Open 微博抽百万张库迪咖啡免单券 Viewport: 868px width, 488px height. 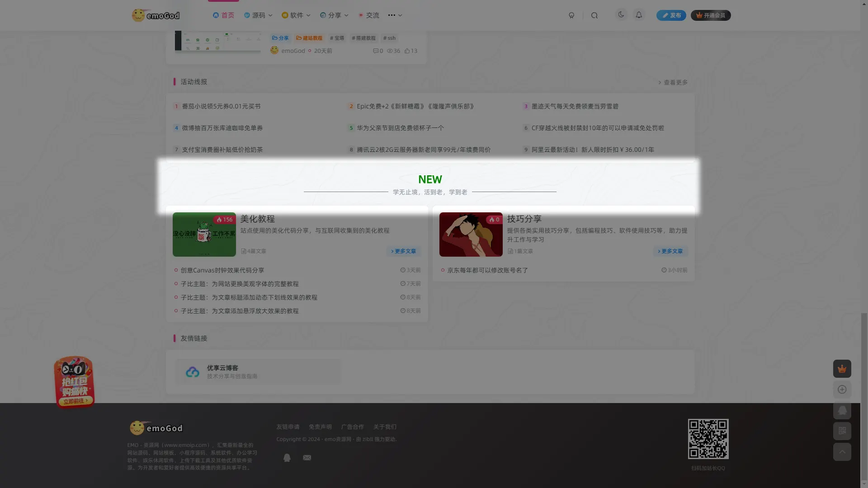[x=222, y=128]
